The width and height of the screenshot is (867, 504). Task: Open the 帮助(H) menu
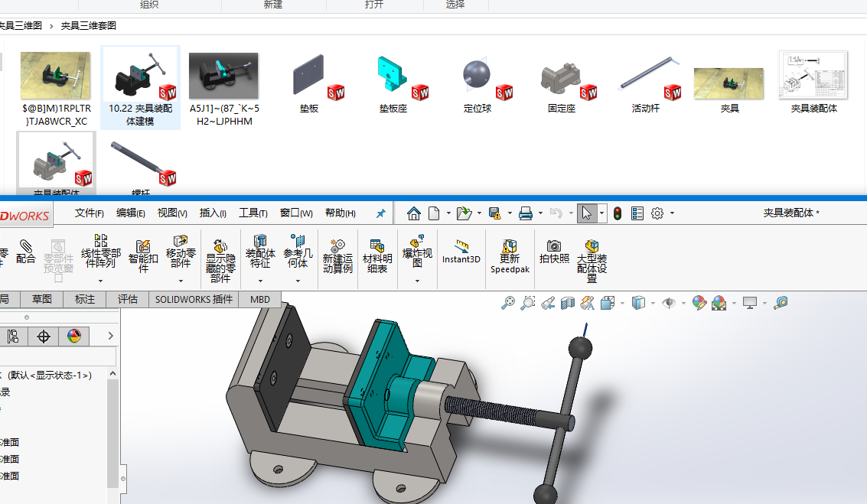coord(340,213)
